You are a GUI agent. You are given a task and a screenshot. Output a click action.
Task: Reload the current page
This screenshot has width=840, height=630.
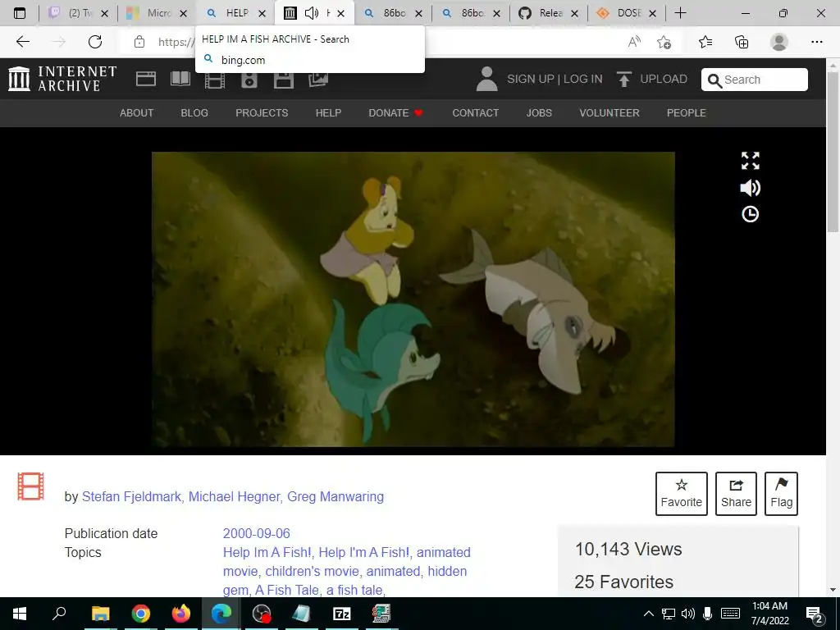coord(95,41)
